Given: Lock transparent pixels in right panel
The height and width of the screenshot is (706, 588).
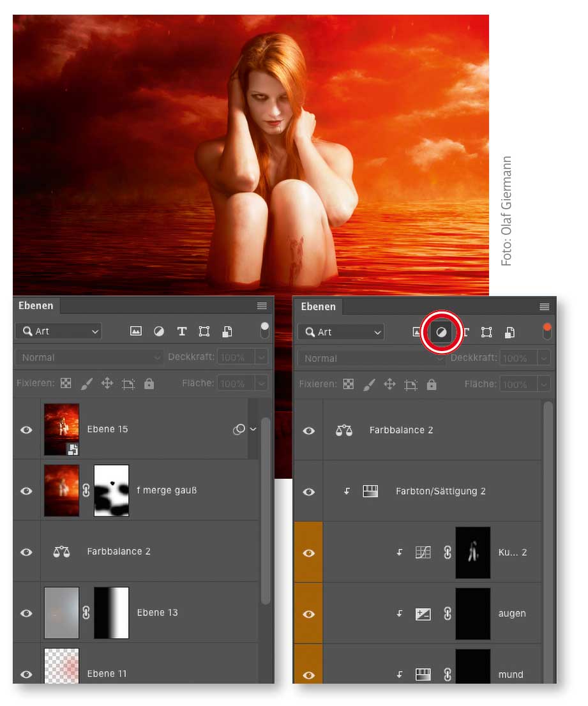Looking at the screenshot, I should click(348, 384).
